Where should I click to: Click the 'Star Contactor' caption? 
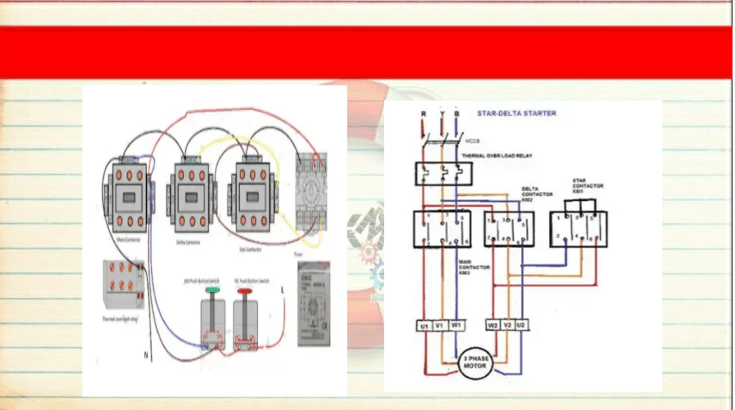point(250,250)
